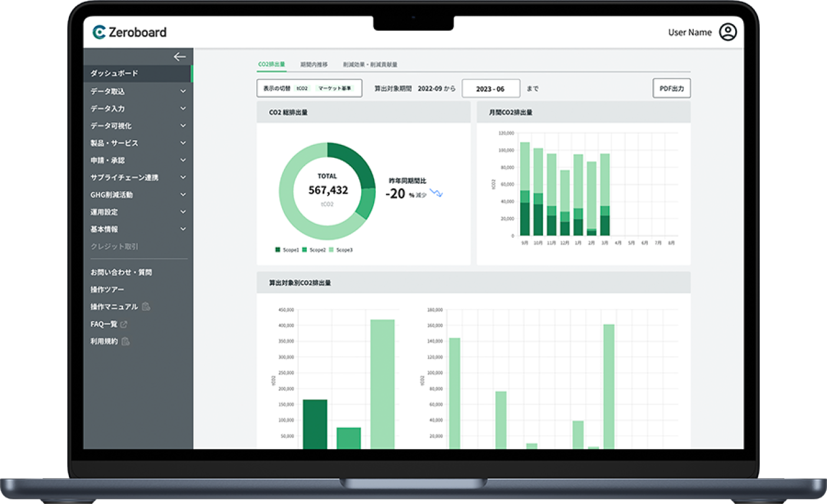827x504 pixels.
Task: Click the Scope2 legend swatch
Action: pyautogui.click(x=305, y=250)
